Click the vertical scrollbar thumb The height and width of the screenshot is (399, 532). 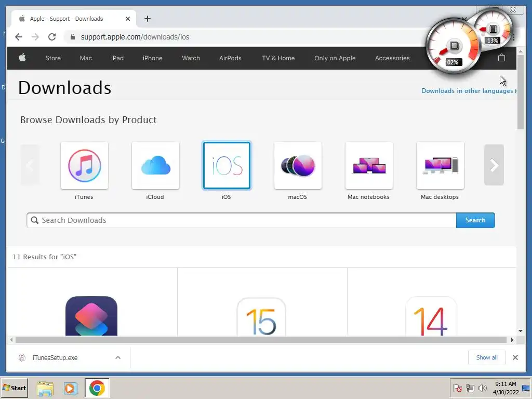click(521, 91)
